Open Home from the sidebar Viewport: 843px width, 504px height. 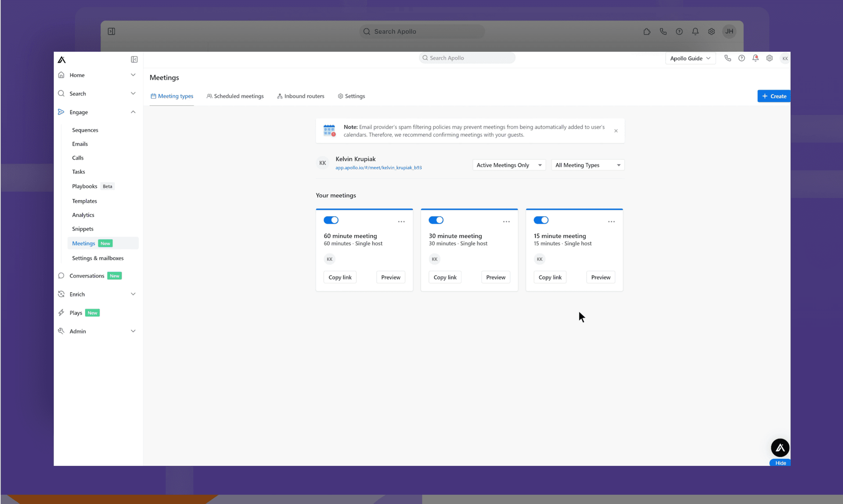pyautogui.click(x=77, y=75)
